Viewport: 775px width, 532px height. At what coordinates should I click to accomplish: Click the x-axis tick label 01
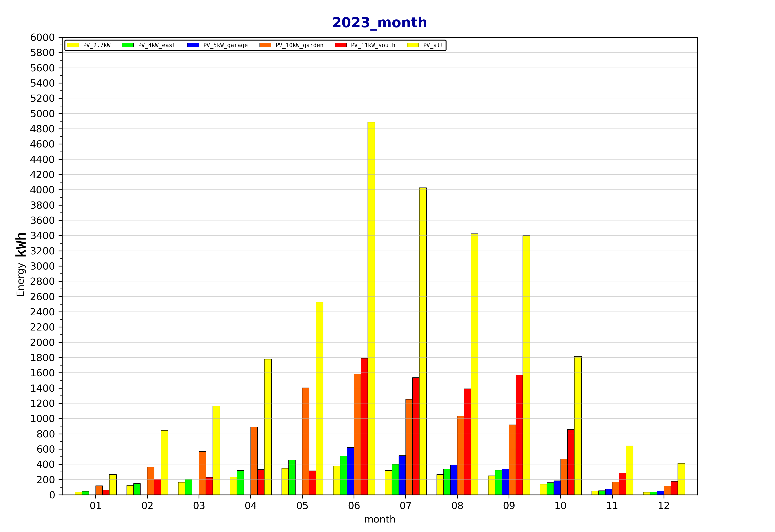96,506
